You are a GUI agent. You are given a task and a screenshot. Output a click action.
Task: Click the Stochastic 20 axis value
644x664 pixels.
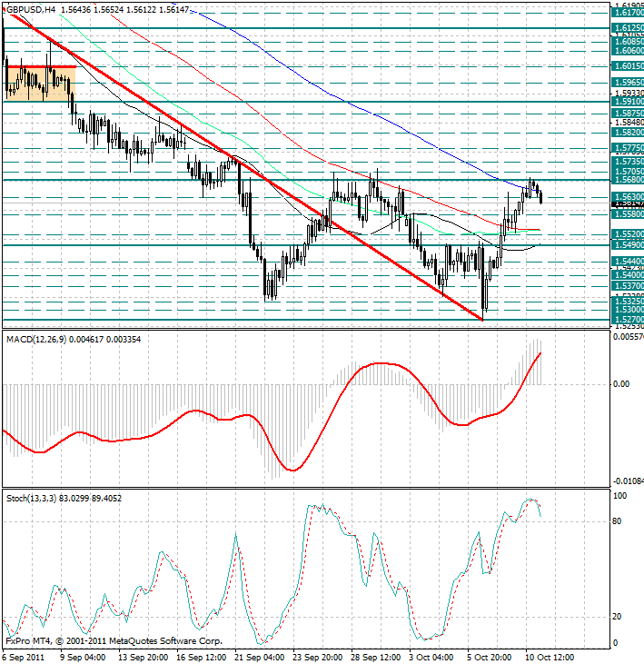(x=618, y=617)
